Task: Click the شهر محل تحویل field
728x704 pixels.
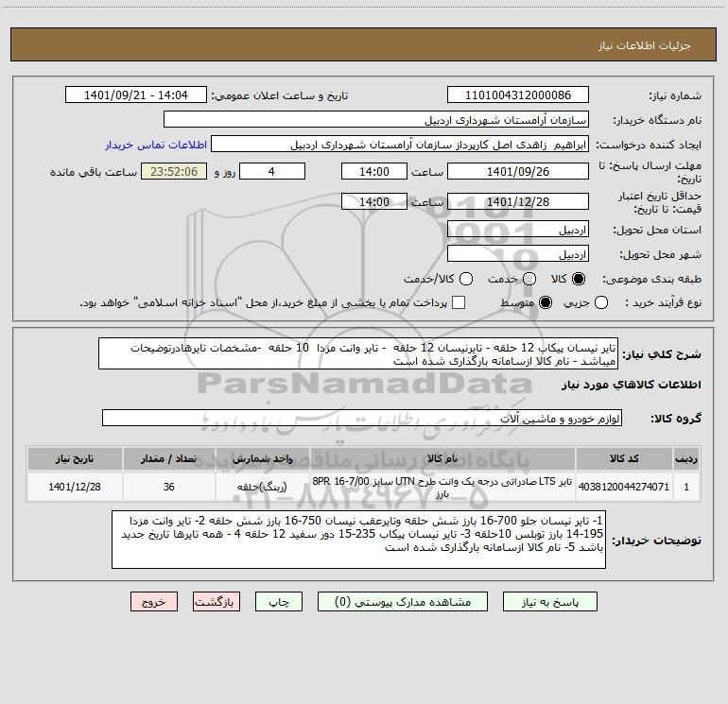Action: click(x=518, y=254)
